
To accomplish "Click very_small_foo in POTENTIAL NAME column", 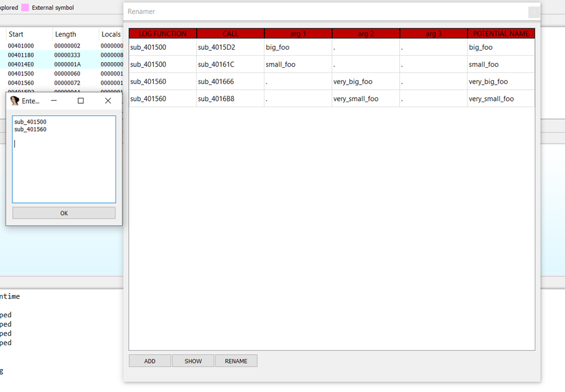I will tap(501, 99).
